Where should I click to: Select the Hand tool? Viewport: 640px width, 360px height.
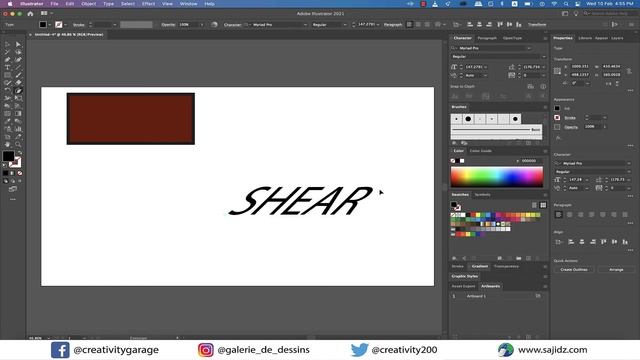7,144
